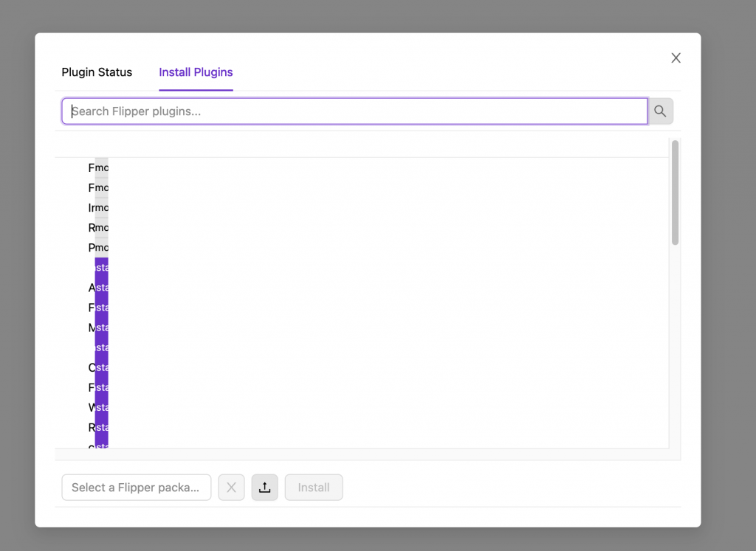Remove the plugin in the row starting with Ir
Image resolution: width=756 pixels, height=551 pixels.
[102, 207]
